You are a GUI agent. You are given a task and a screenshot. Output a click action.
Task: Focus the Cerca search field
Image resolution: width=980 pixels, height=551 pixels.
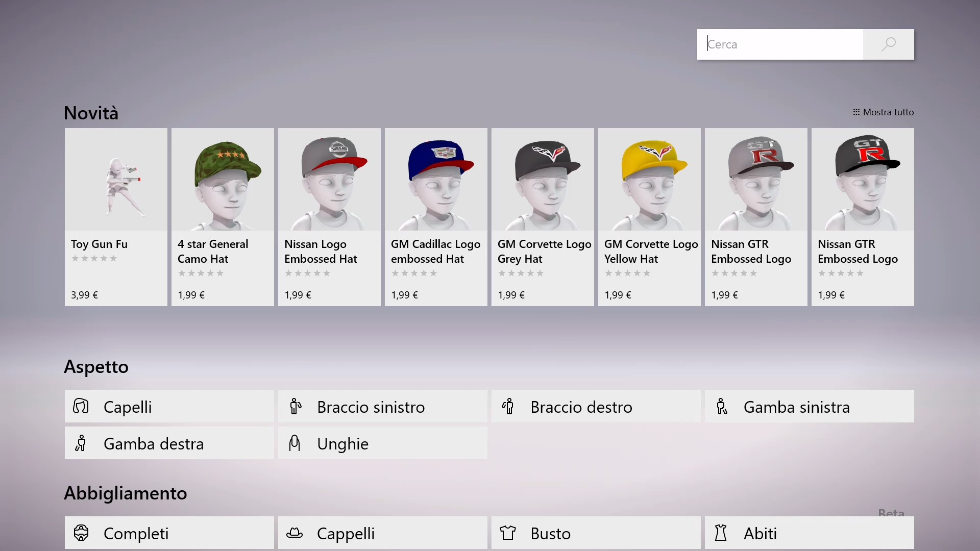point(780,44)
